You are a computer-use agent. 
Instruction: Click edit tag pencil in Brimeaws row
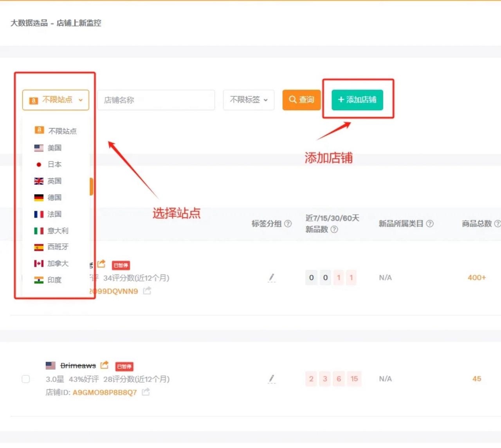272,379
